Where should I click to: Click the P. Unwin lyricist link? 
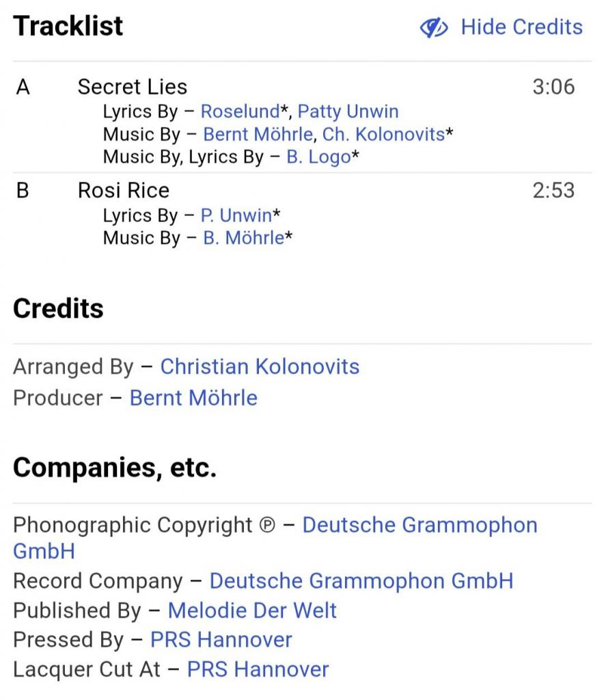(x=236, y=215)
